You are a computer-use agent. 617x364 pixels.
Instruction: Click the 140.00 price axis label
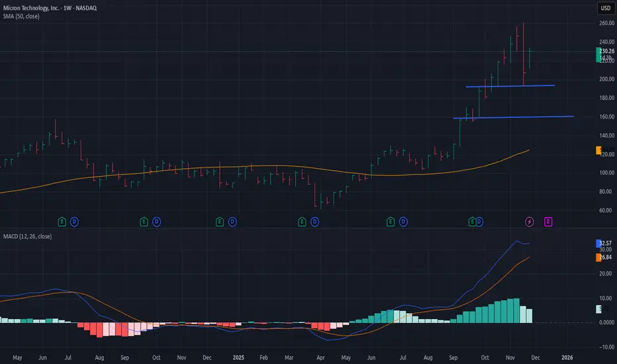click(x=606, y=136)
